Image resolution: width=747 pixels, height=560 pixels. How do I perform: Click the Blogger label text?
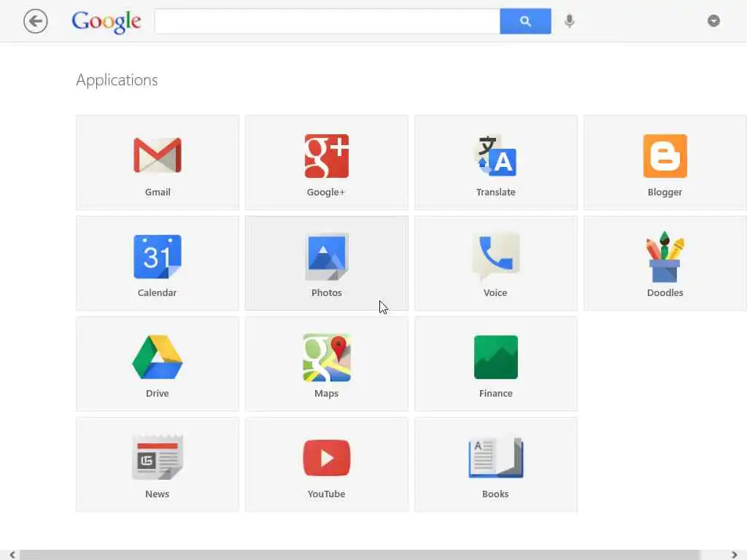coord(665,192)
